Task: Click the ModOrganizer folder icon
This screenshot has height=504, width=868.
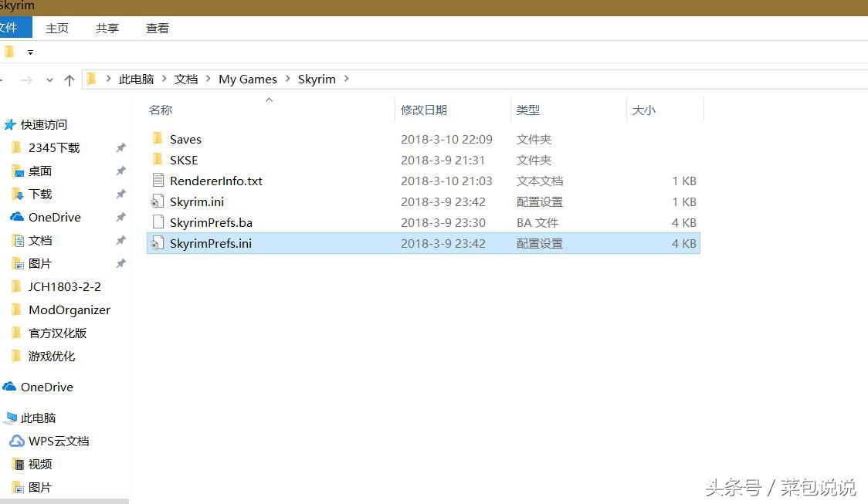Action: click(x=17, y=310)
